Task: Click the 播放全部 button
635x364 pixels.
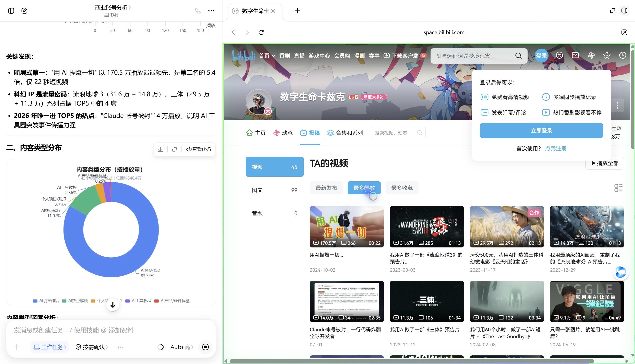Action: (x=605, y=163)
